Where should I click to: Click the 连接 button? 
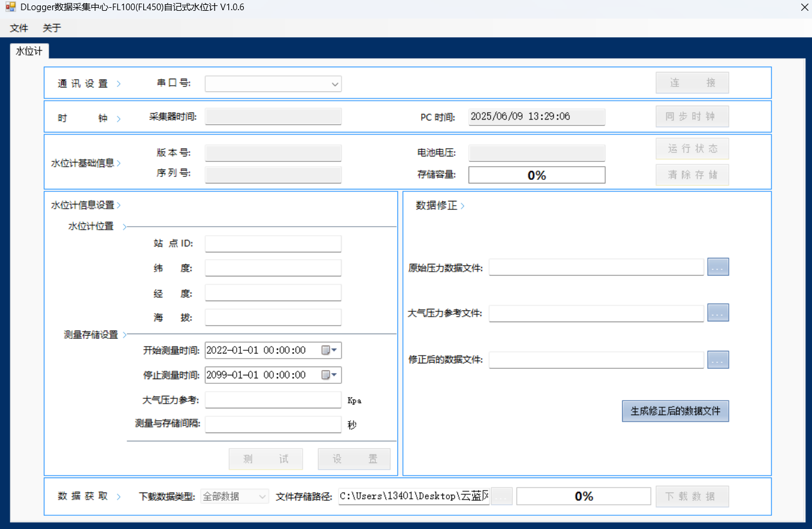point(692,83)
